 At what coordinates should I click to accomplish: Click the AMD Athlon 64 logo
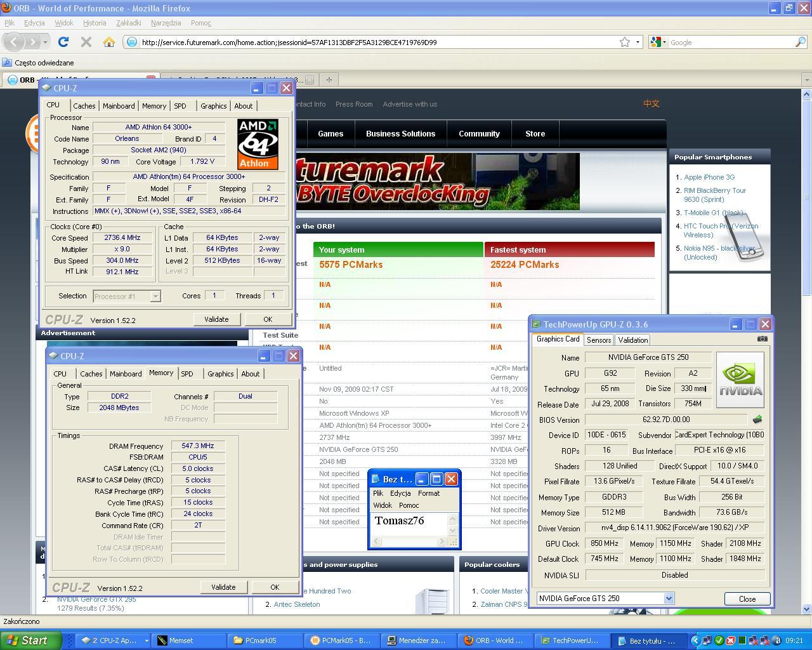point(258,144)
